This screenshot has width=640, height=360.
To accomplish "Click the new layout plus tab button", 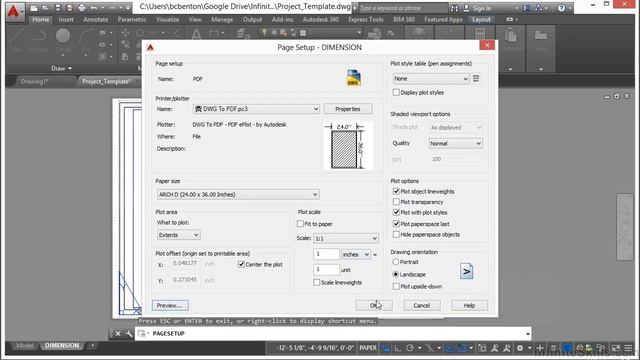I will [92, 345].
